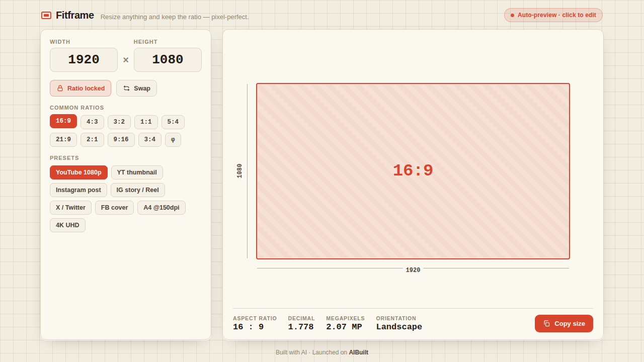Choose the FB cover preset
This screenshot has width=644, height=362.
pyautogui.click(x=114, y=208)
